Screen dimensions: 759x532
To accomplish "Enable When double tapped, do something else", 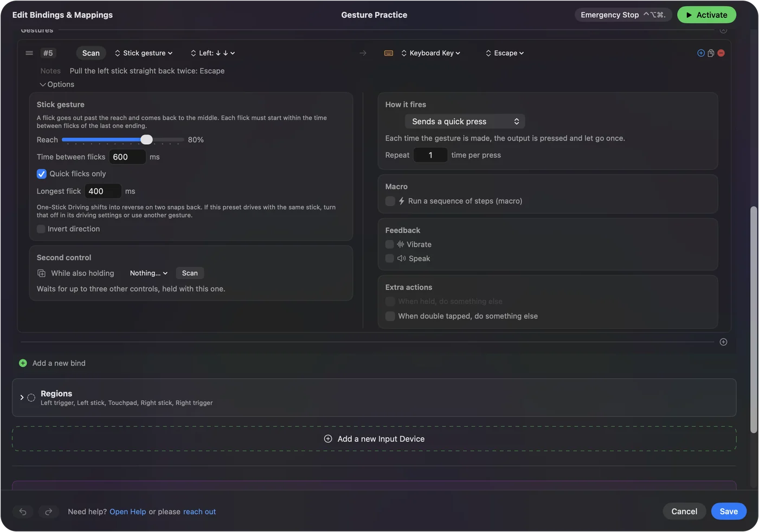I will [x=390, y=316].
